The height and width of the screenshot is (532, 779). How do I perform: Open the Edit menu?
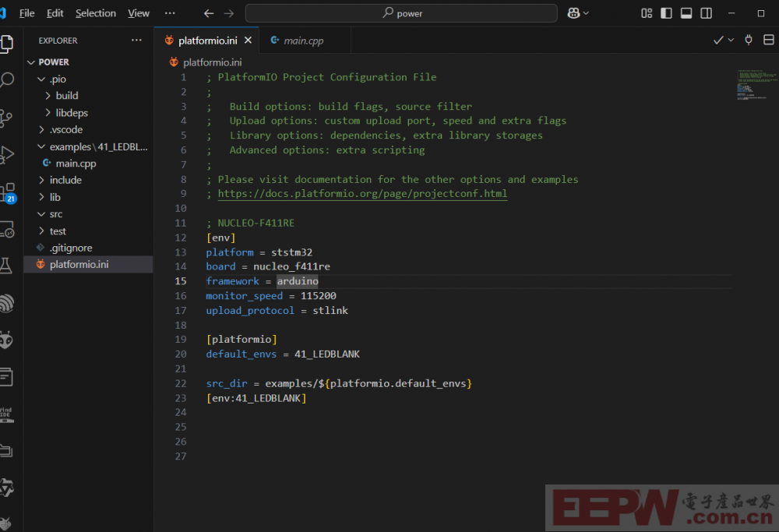pos(55,13)
